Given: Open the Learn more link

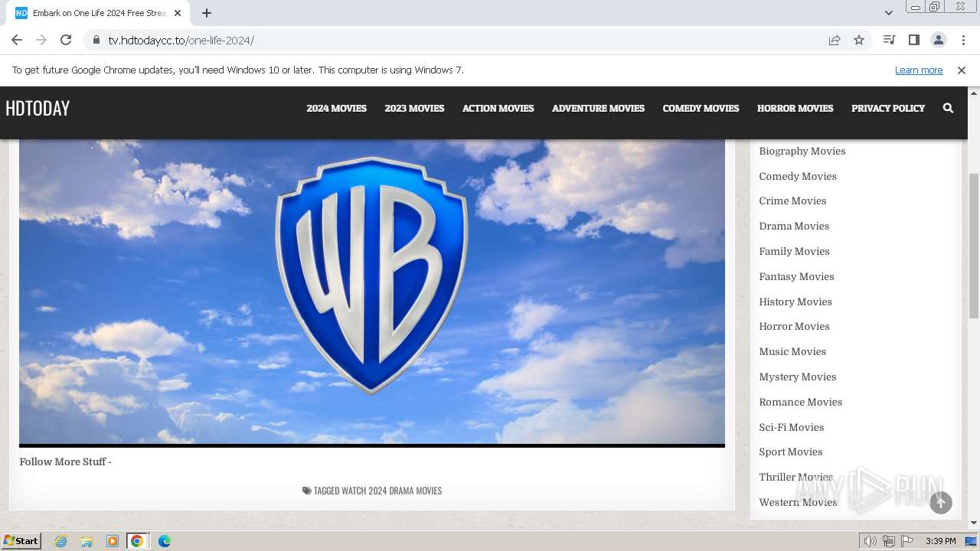Looking at the screenshot, I should (919, 70).
